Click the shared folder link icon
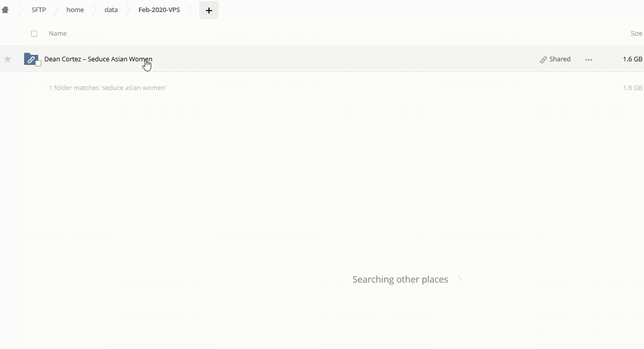Image resolution: width=644 pixels, height=349 pixels. (x=30, y=59)
